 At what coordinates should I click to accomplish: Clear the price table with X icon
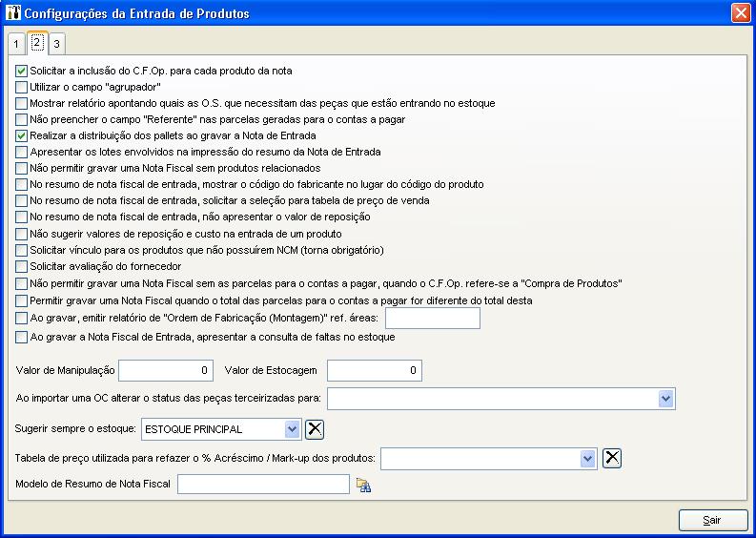pos(612,458)
